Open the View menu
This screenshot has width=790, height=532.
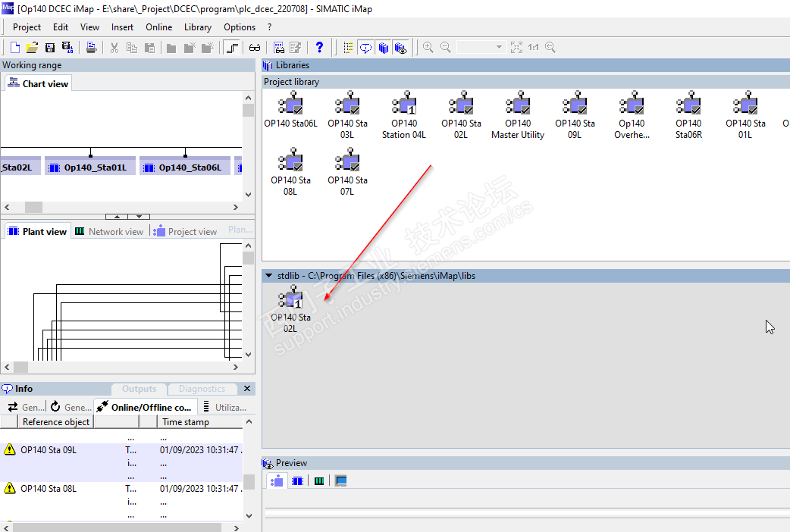pos(89,27)
